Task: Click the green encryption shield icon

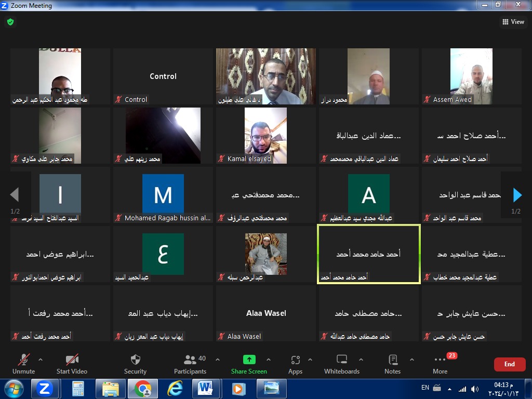Action: 10,22
